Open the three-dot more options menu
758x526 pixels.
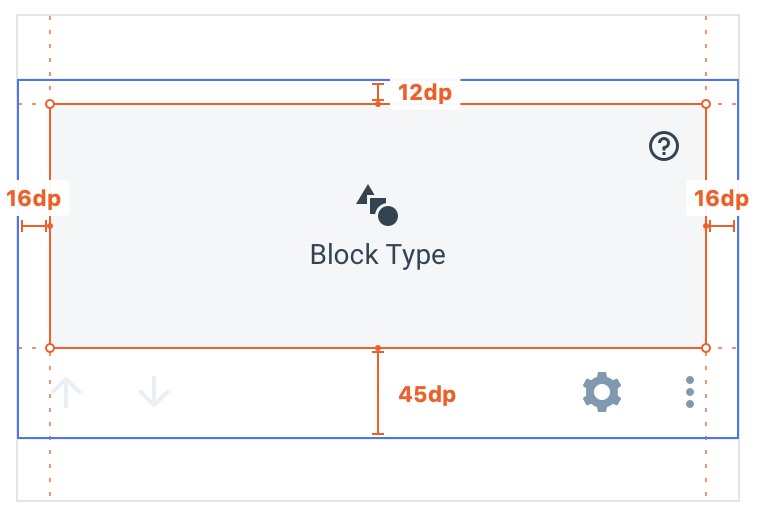point(690,392)
